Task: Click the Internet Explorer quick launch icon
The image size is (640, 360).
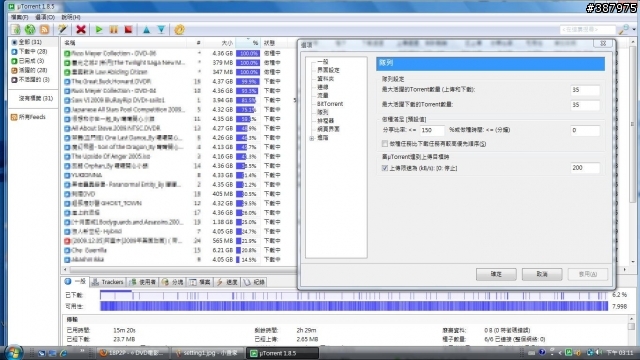Action: coord(63,353)
